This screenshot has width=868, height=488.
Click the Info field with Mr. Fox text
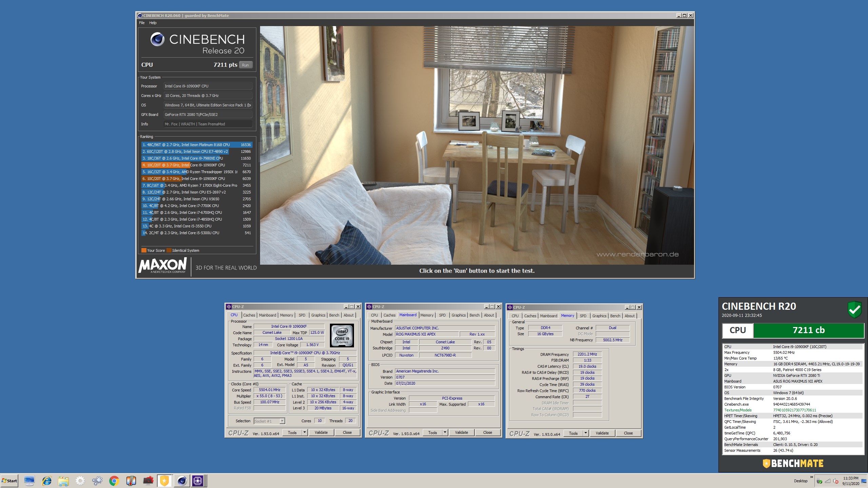tap(208, 124)
